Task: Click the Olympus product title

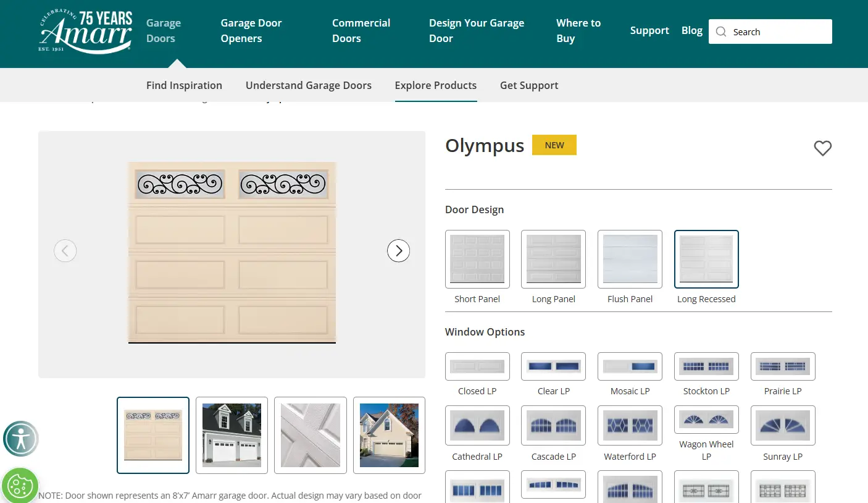Action: pos(485,146)
